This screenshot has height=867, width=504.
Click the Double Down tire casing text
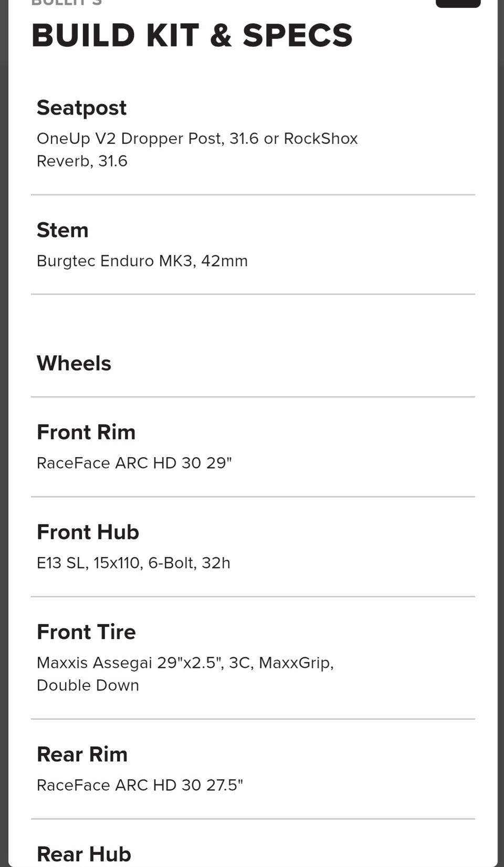click(x=88, y=685)
